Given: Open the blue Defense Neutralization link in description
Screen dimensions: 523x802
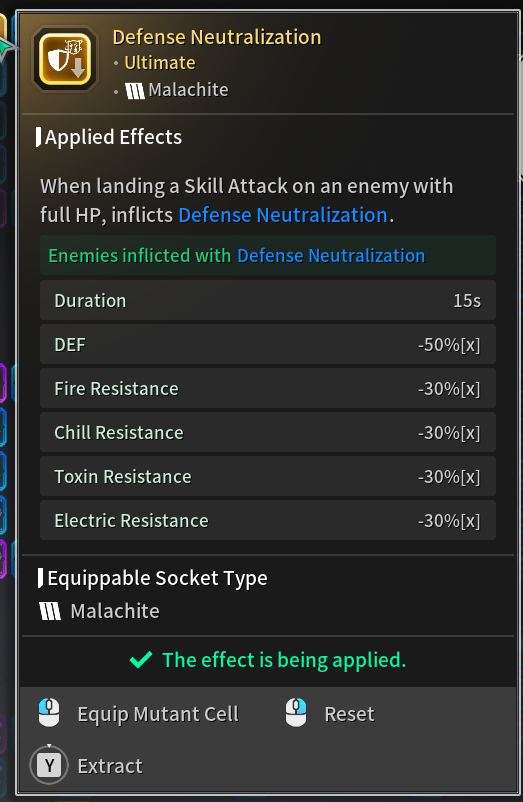Looking at the screenshot, I should click(x=283, y=215).
